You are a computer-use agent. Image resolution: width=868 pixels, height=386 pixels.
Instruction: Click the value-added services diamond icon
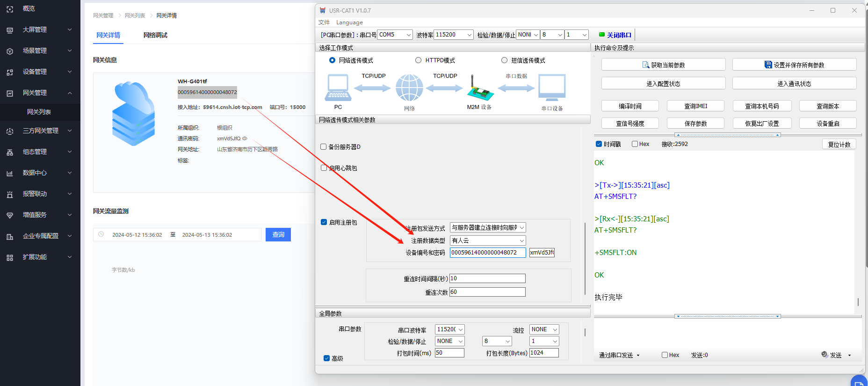pyautogui.click(x=10, y=215)
